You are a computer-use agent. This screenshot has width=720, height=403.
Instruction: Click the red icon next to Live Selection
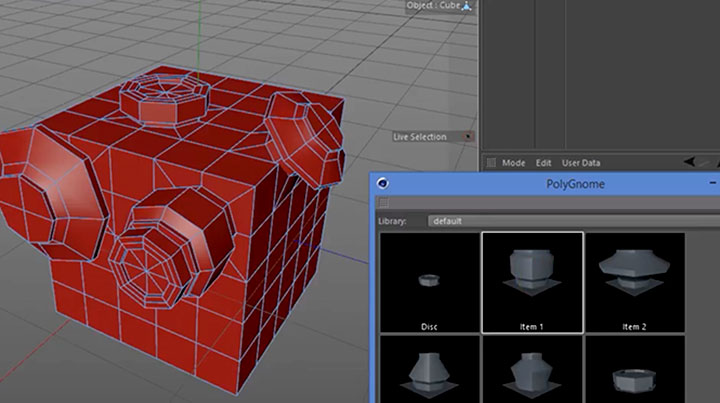tap(469, 137)
